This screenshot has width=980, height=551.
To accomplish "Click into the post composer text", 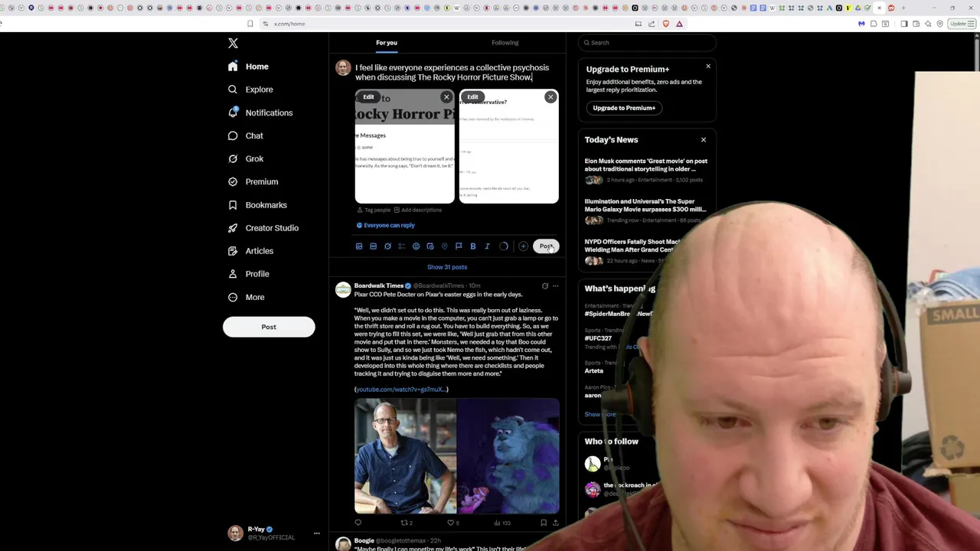I will pyautogui.click(x=452, y=73).
